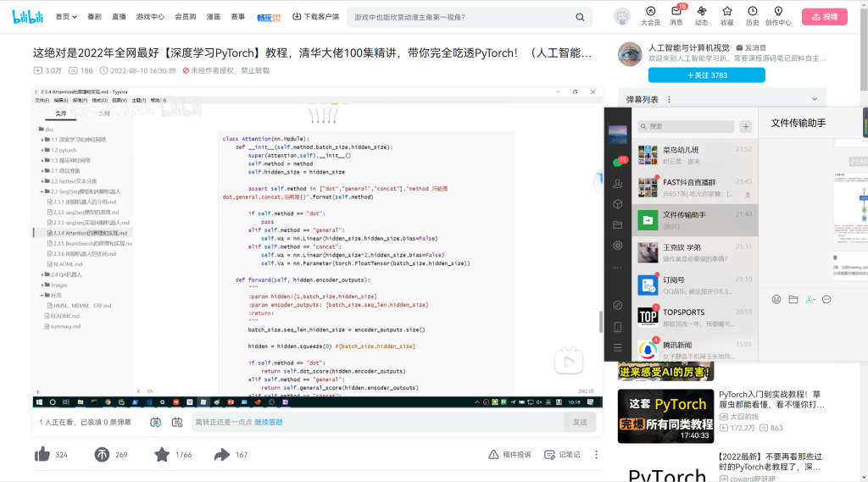Click the play overlay icon on video

569,362
